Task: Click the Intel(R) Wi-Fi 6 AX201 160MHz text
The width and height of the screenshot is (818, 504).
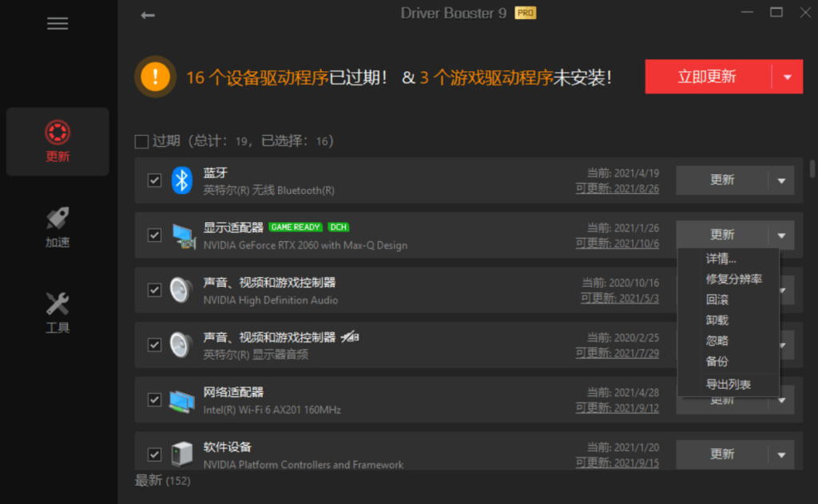Action: coord(272,410)
